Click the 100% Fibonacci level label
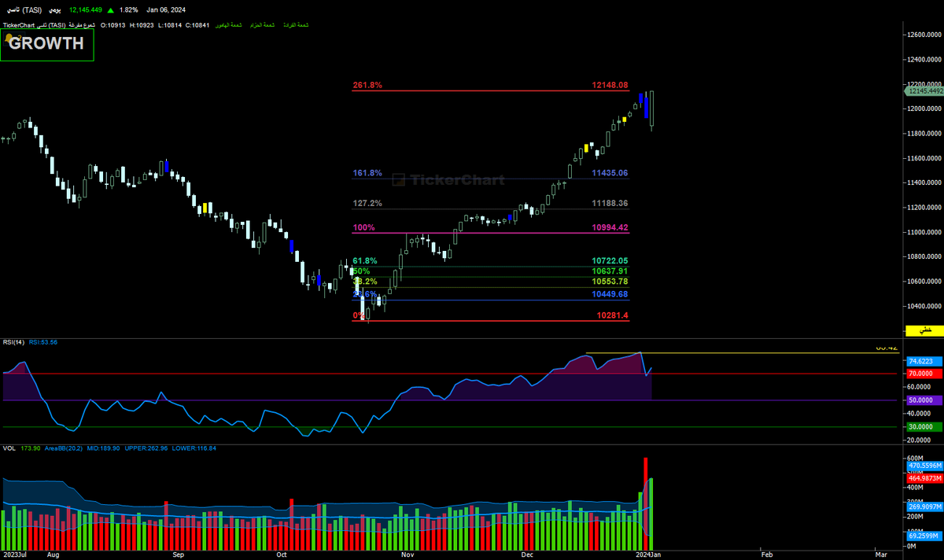 click(364, 227)
